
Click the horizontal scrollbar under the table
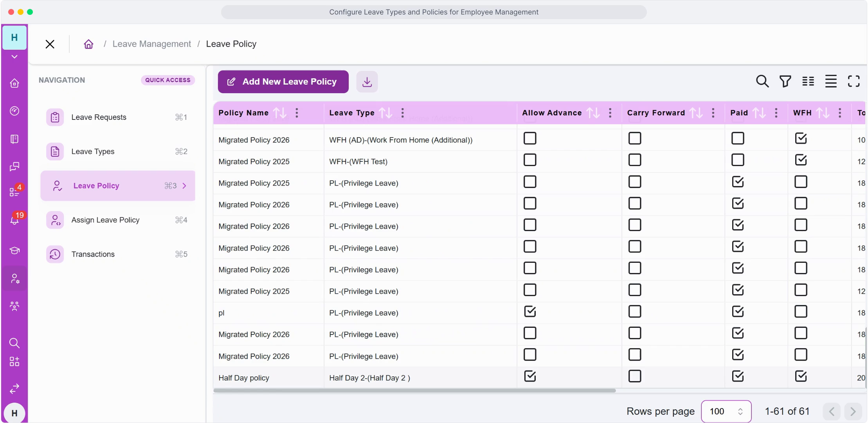(414, 390)
